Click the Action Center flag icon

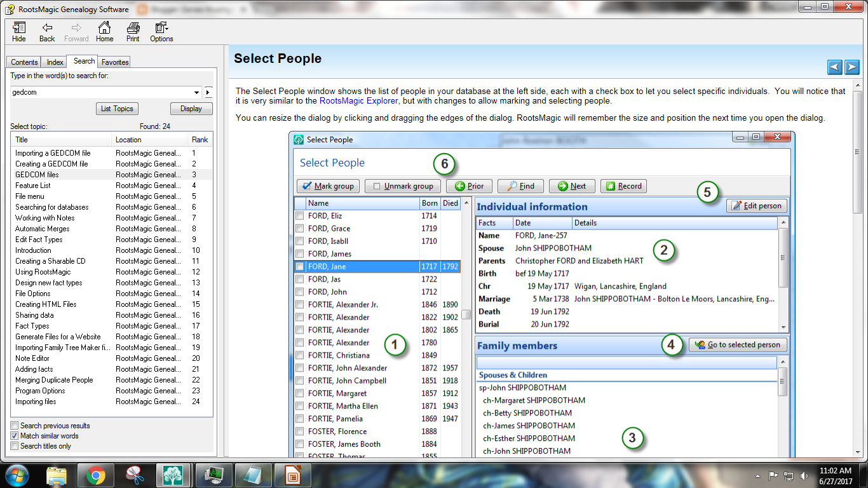point(773,475)
